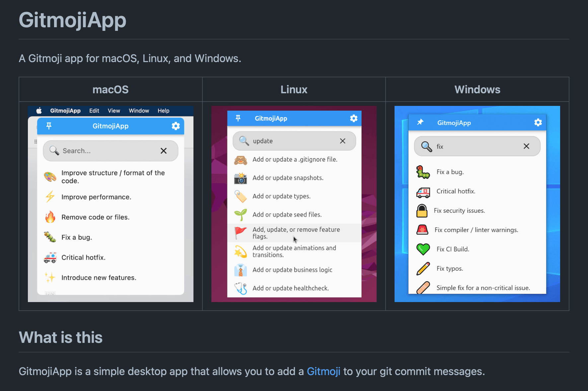Select the pencil typos emoji
588x391 pixels.
pos(423,269)
